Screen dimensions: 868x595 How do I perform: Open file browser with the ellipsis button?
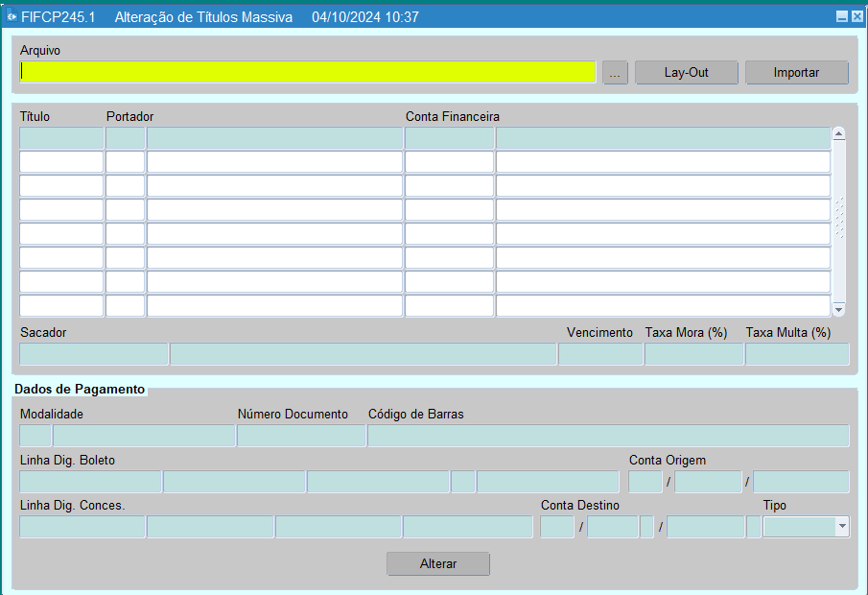615,73
